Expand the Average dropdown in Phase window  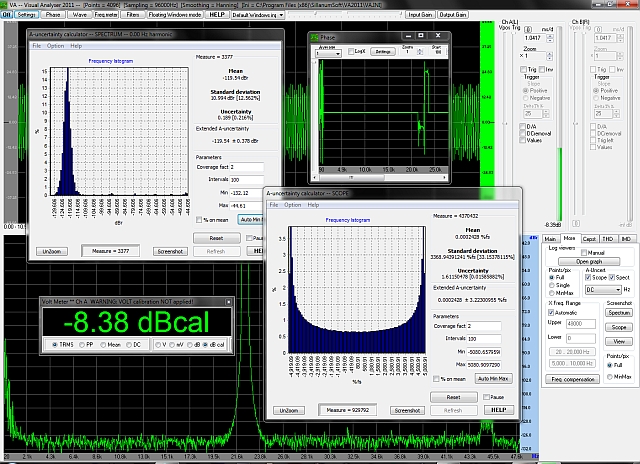(x=327, y=52)
